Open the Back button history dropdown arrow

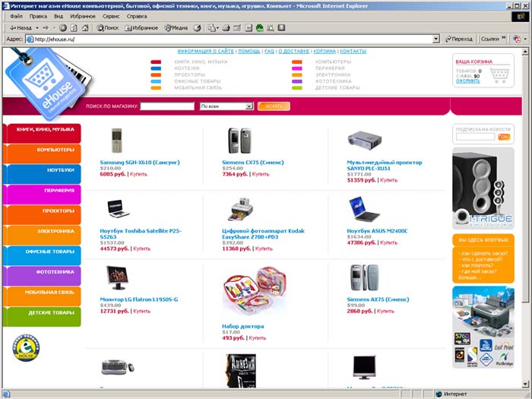pos(37,28)
